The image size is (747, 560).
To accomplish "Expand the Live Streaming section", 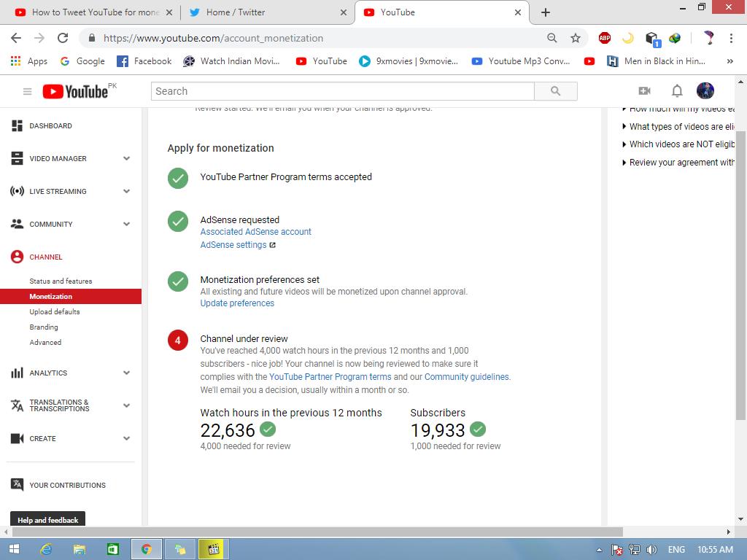I will (x=126, y=192).
